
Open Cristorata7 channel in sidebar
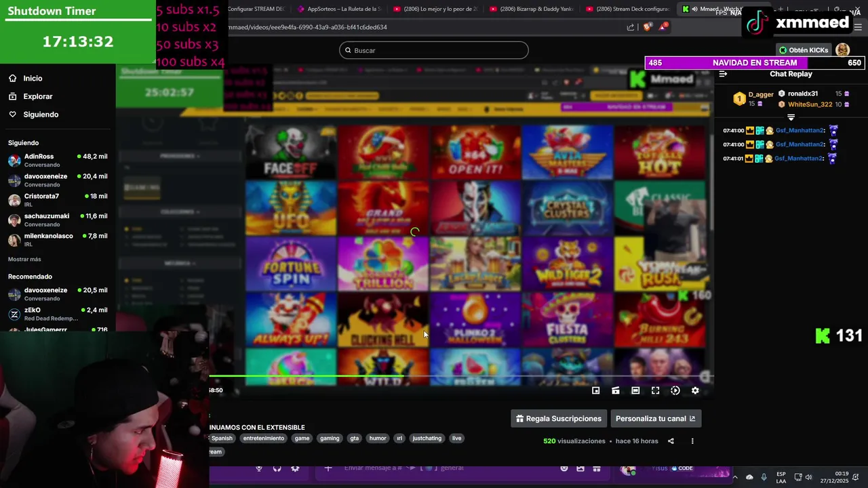tap(58, 200)
